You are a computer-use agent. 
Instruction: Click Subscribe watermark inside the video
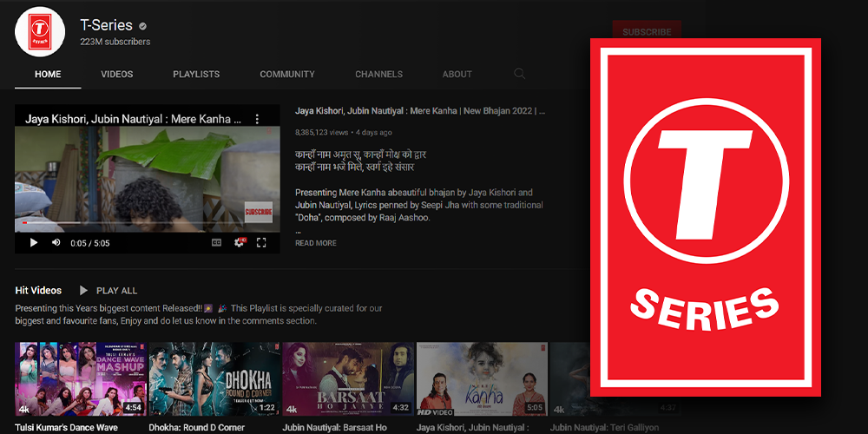click(x=259, y=212)
